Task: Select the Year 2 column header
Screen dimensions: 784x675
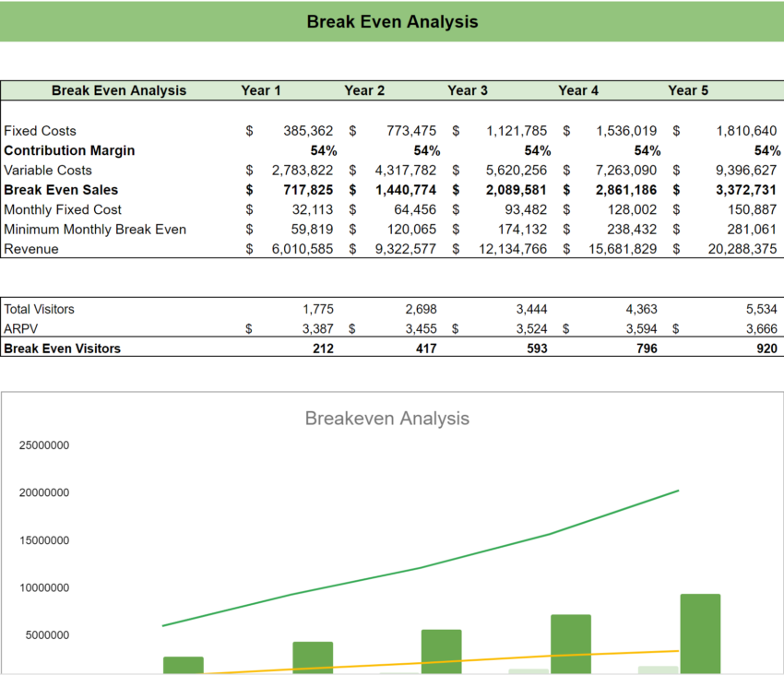Action: tap(364, 90)
